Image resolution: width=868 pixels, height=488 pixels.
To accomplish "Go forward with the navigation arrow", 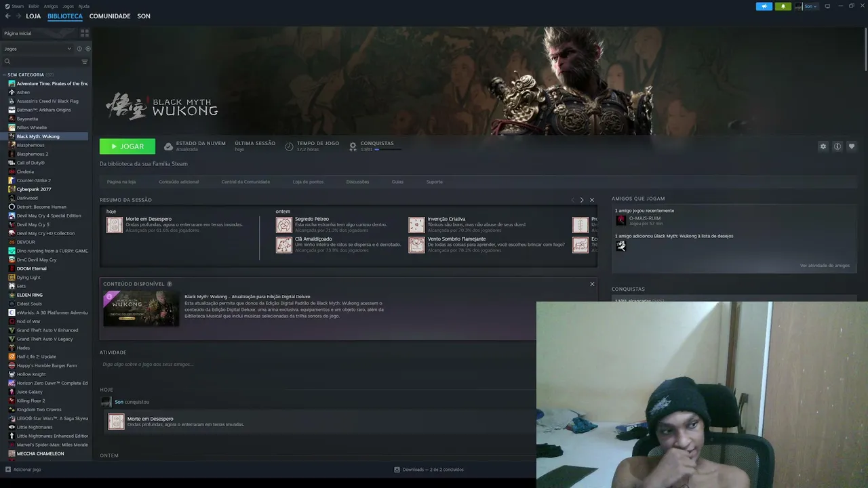I will click(x=18, y=16).
